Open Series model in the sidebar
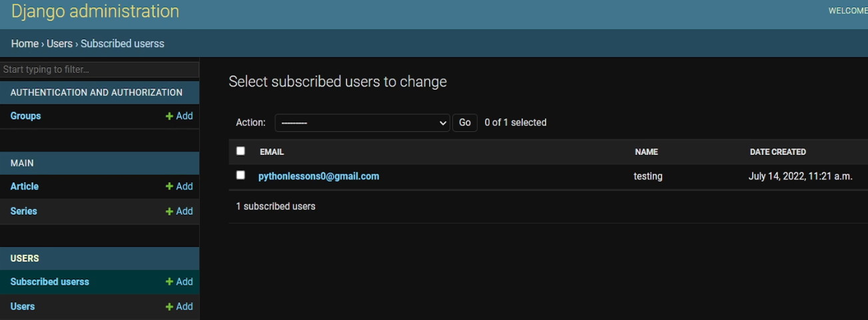 pos(23,211)
